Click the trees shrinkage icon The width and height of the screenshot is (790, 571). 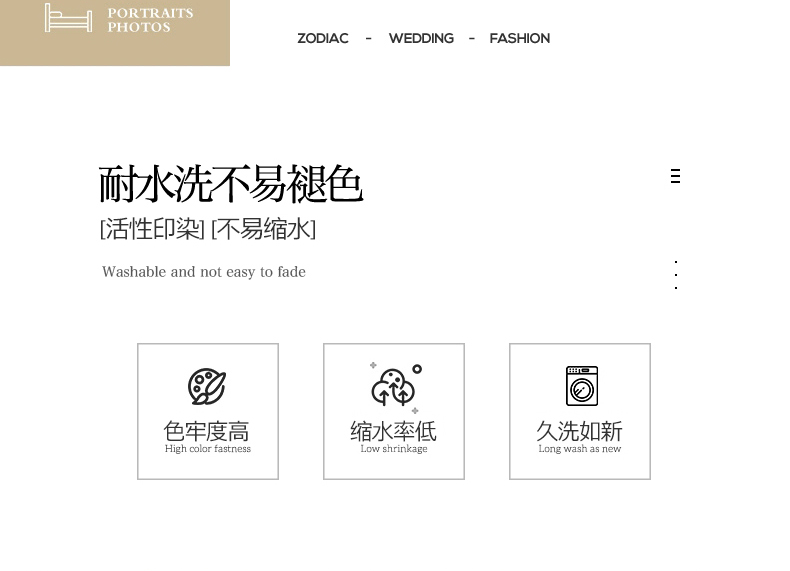coord(394,386)
